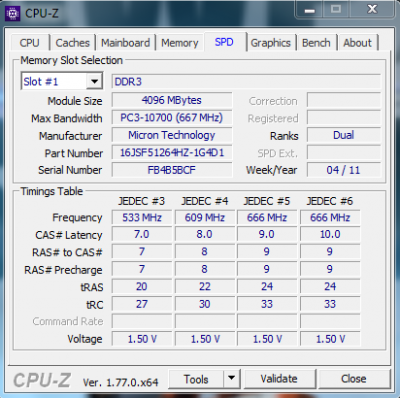Close the window with the X button

pos(372,9)
